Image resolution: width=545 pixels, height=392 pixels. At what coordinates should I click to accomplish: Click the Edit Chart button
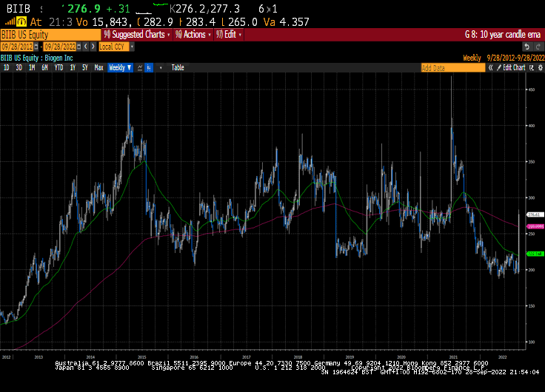[x=511, y=68]
